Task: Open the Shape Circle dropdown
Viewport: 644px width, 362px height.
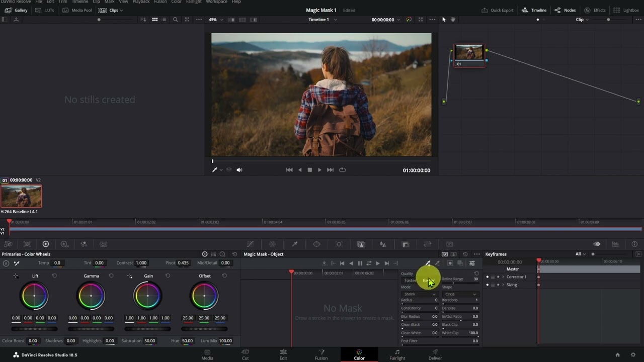Action: [460, 294]
